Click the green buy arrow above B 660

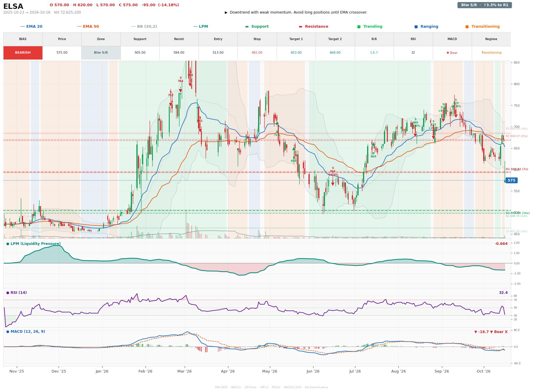(x=373, y=144)
